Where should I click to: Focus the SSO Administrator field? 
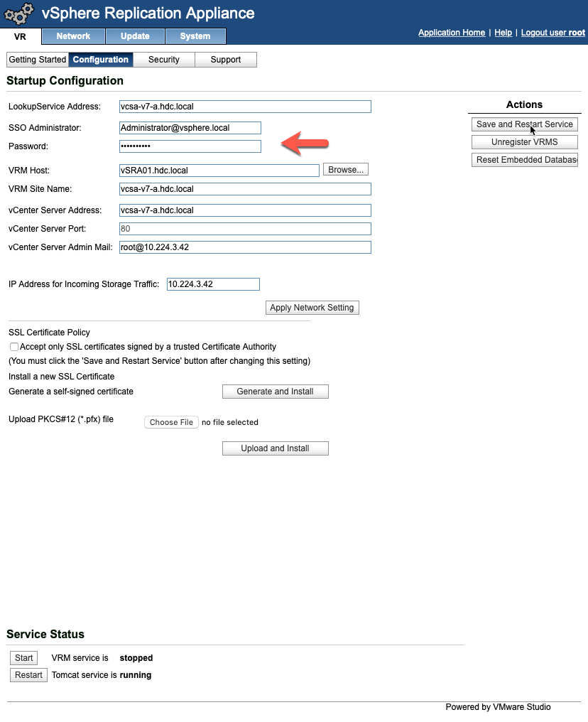(190, 128)
